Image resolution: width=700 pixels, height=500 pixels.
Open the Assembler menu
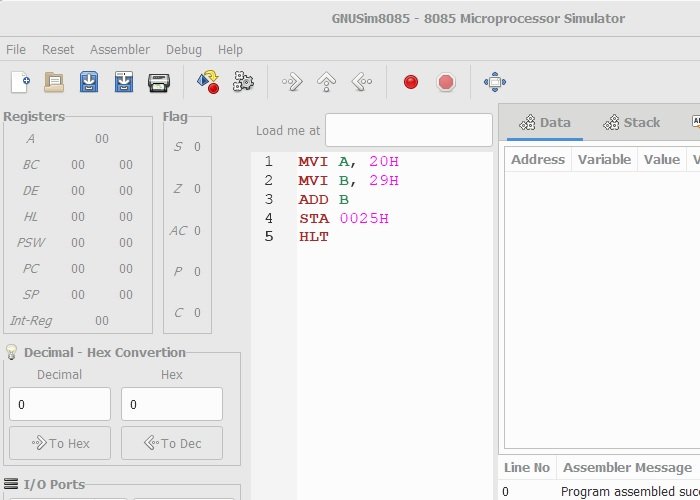pyautogui.click(x=120, y=50)
